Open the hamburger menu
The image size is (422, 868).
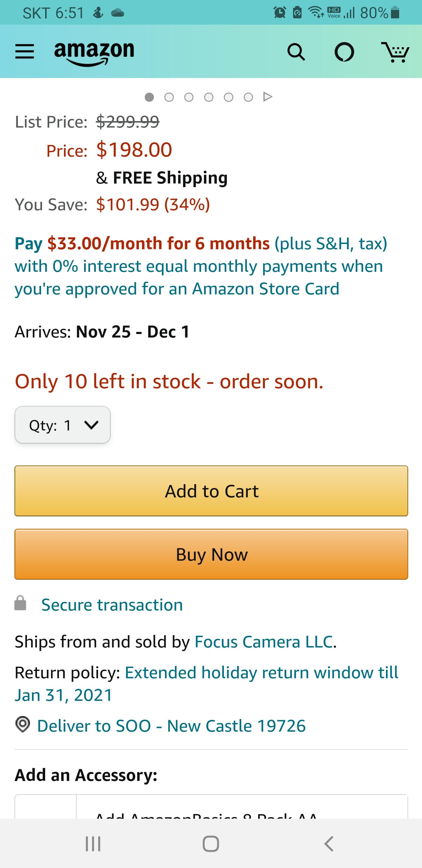click(x=25, y=52)
